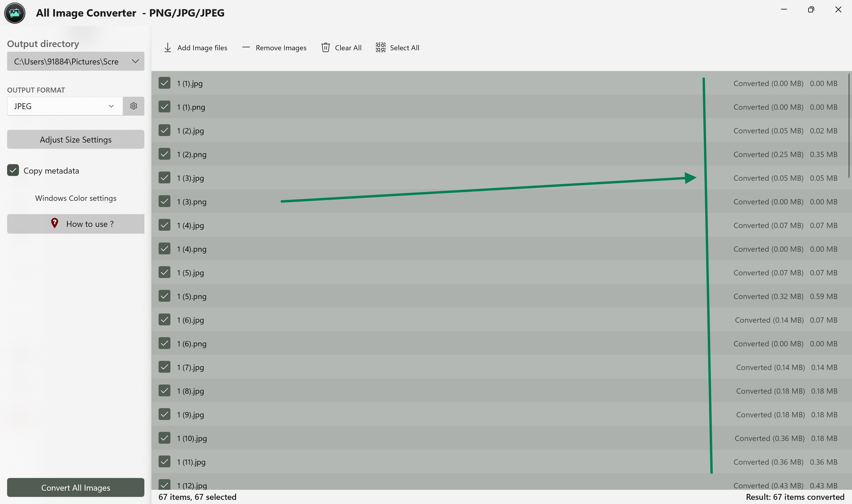The width and height of the screenshot is (852, 504).
Task: Open Windows Color settings link
Action: (x=75, y=198)
